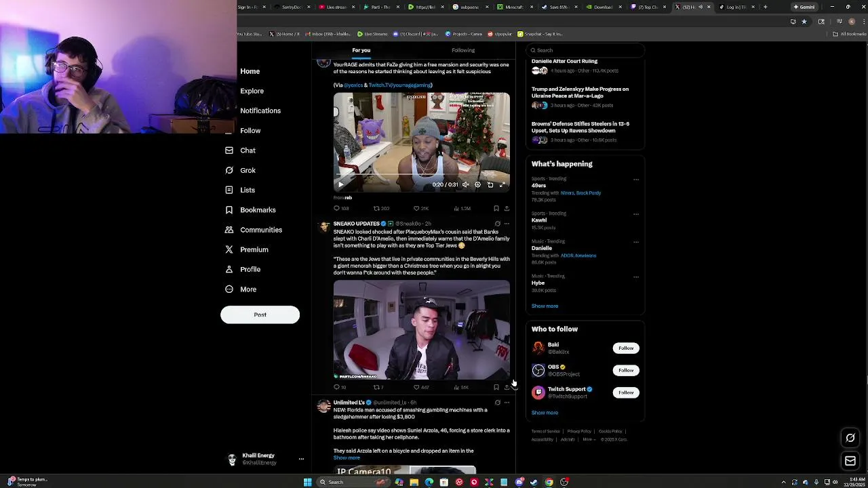The width and height of the screenshot is (868, 488).
Task: Bookmark the SNEAKO UPDATES post
Action: point(496,387)
